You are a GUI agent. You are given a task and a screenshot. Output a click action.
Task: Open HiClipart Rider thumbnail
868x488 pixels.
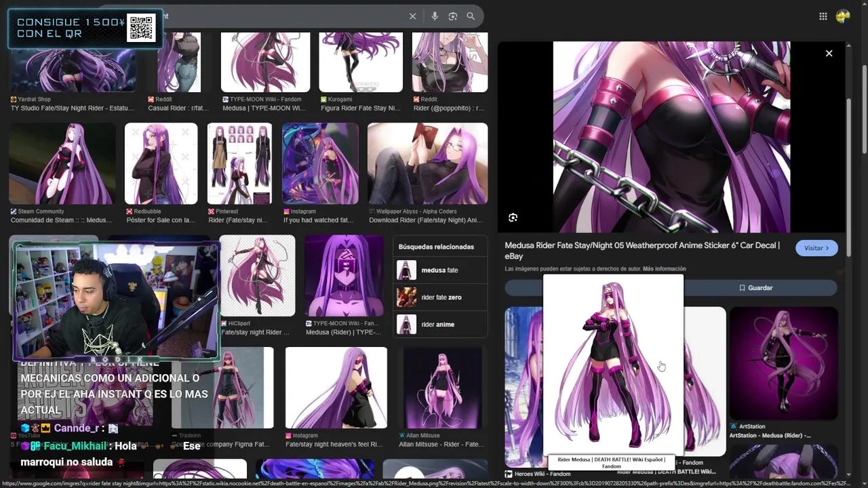click(258, 276)
